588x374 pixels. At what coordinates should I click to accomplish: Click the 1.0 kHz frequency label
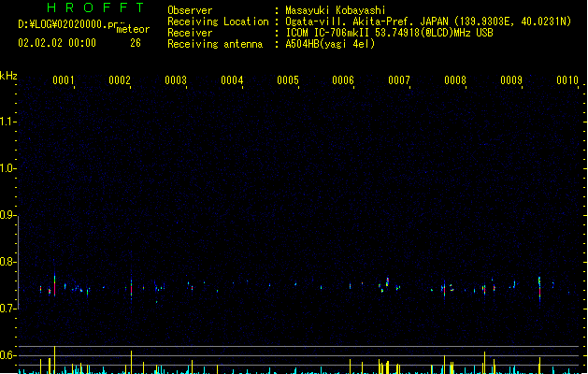coord(7,168)
